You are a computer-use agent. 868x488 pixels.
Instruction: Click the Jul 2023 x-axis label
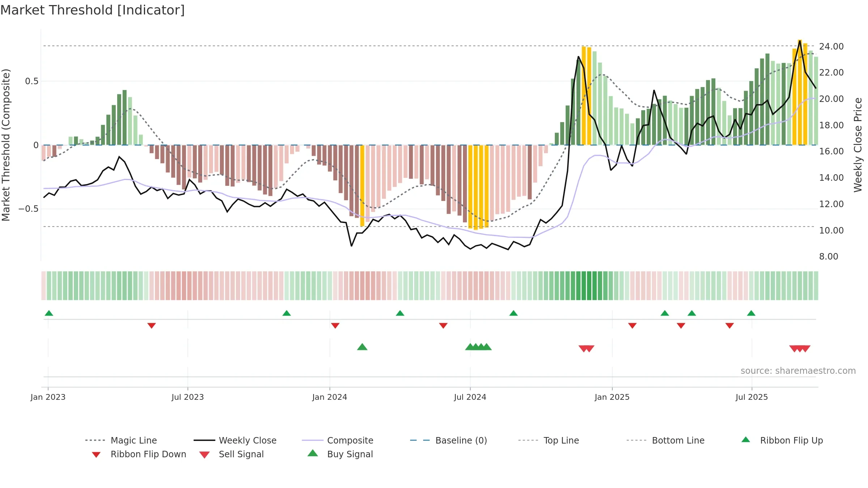pos(188,397)
